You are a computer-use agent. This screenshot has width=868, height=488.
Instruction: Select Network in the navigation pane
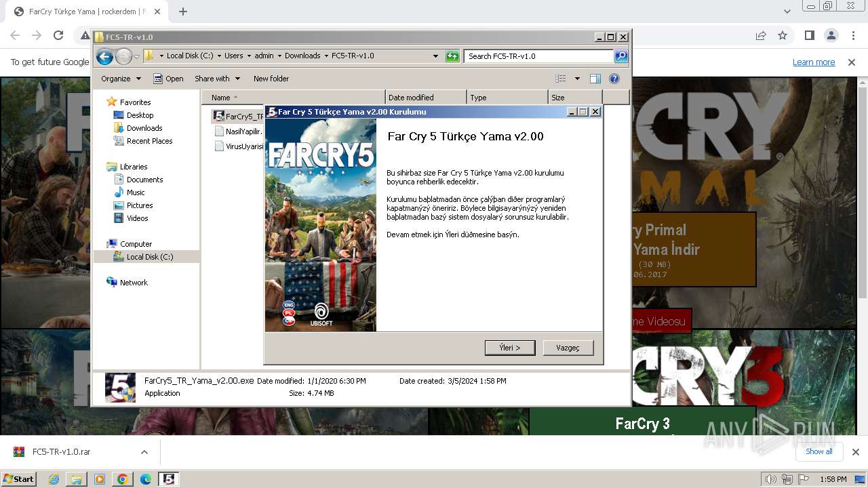[x=134, y=283]
